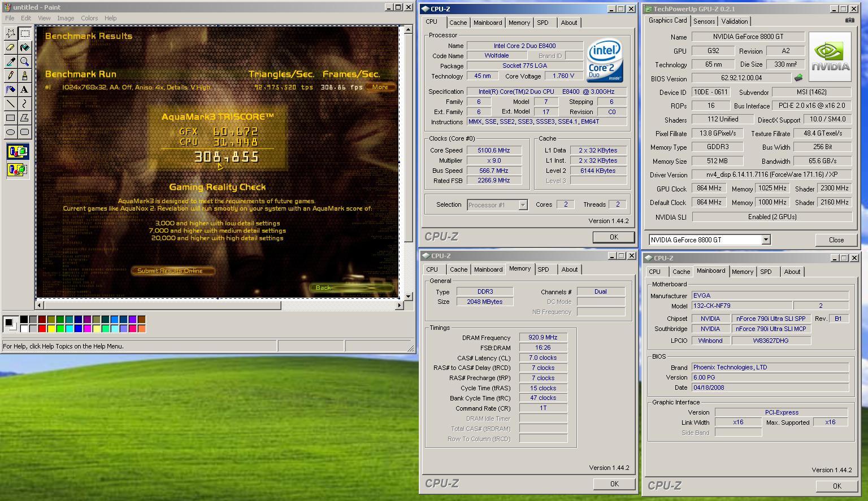Image resolution: width=868 pixels, height=501 pixels.
Task: Click the Paint canvas scroll-down arrow
Action: (409, 296)
